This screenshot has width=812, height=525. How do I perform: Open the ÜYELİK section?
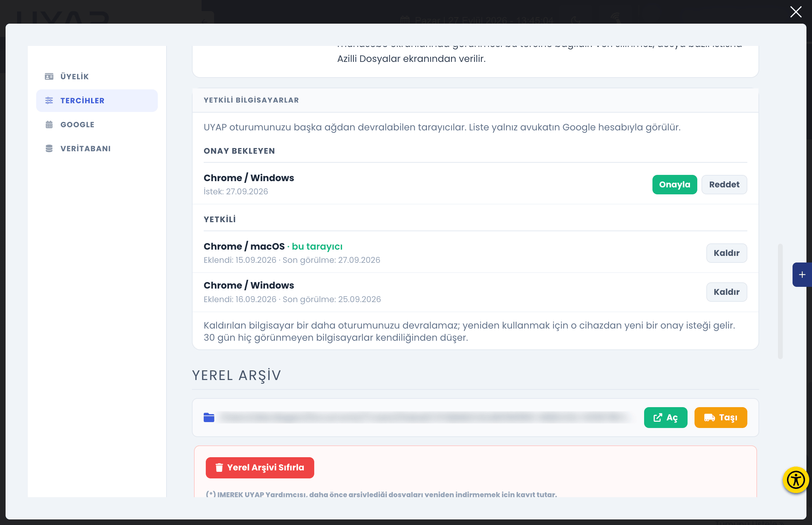click(x=97, y=76)
